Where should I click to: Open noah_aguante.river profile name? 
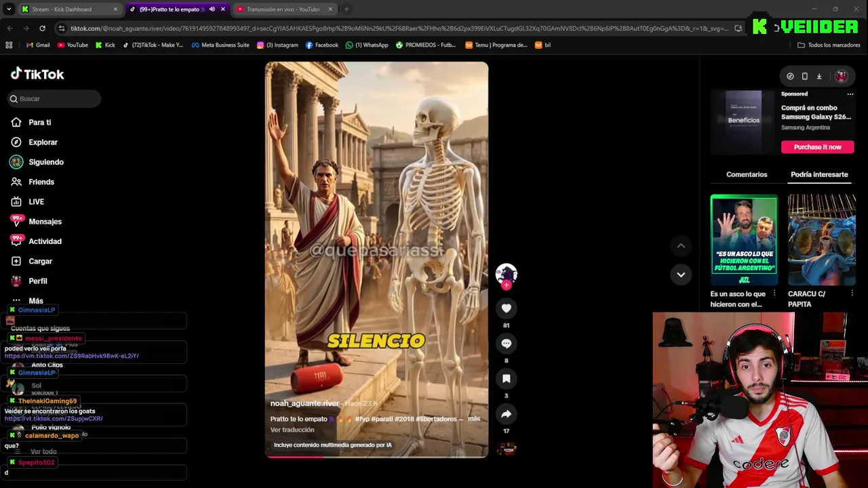pos(304,403)
